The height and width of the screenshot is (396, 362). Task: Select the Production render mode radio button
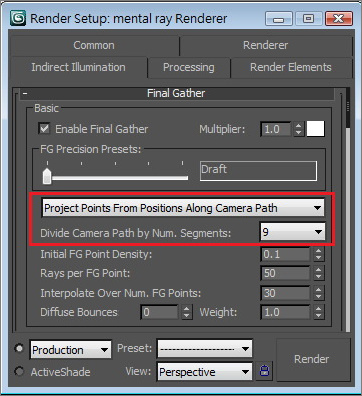(19, 348)
